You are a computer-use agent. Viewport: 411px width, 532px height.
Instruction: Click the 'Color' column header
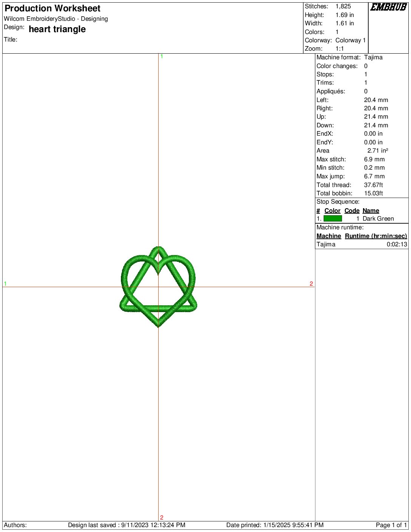click(x=332, y=210)
